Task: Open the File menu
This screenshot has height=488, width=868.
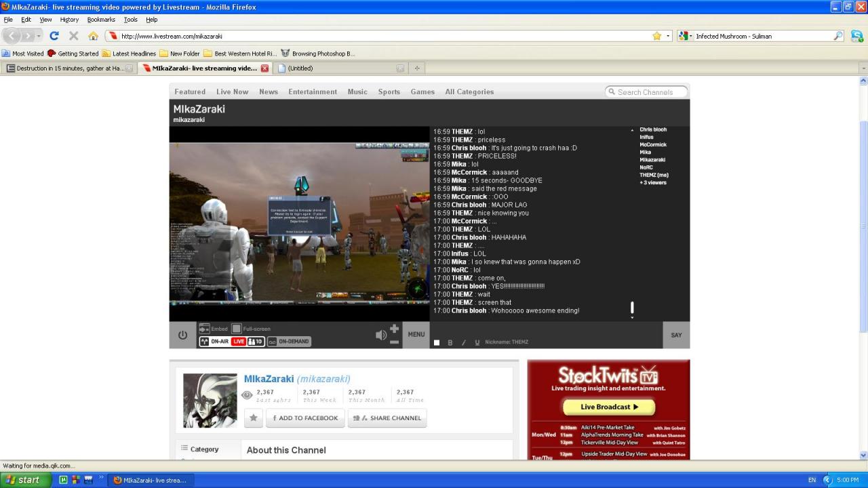Action: 8,20
